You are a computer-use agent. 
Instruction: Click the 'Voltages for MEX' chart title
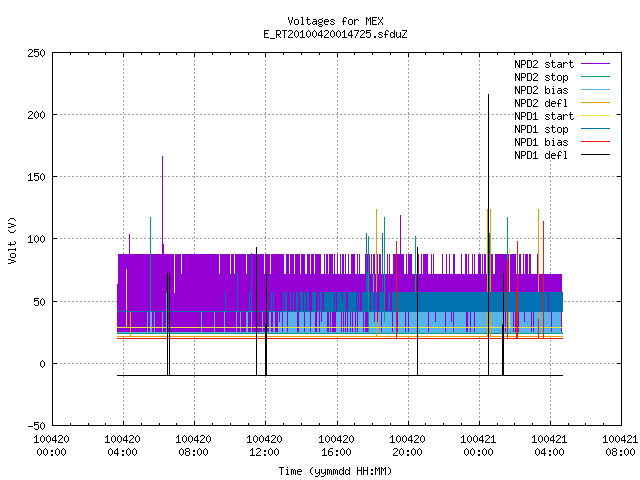(335, 21)
